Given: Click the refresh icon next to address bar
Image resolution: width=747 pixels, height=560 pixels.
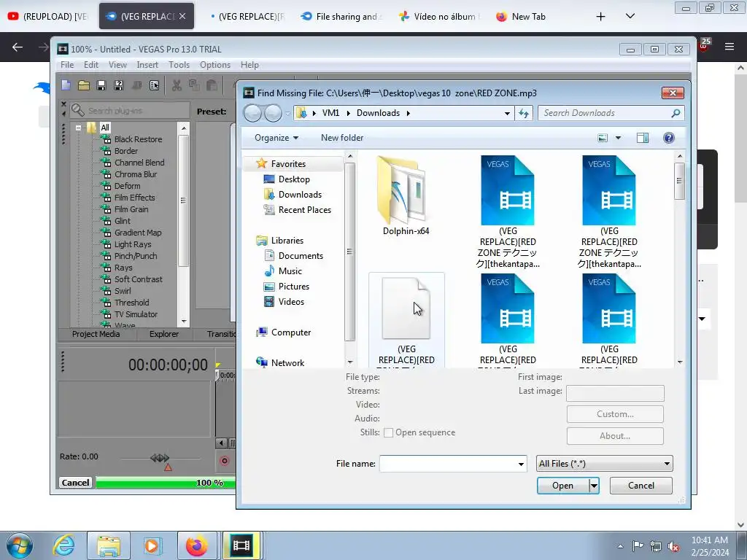Looking at the screenshot, I should [524, 113].
